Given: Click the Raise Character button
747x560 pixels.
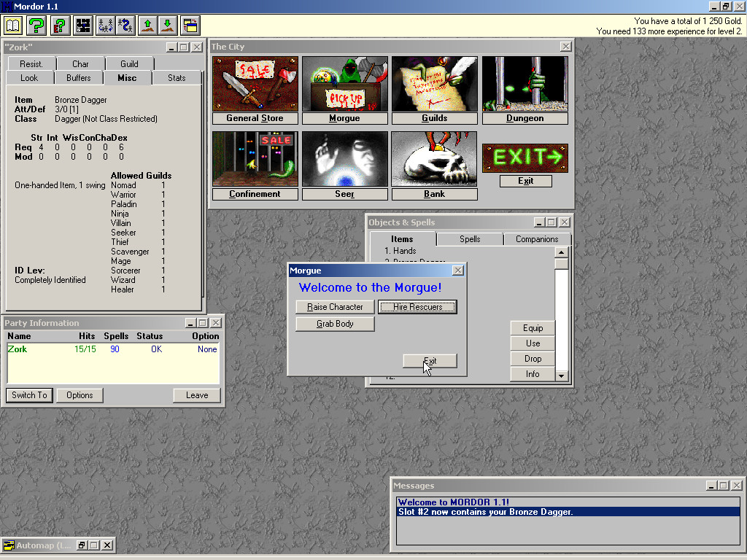Looking at the screenshot, I should coord(335,307).
